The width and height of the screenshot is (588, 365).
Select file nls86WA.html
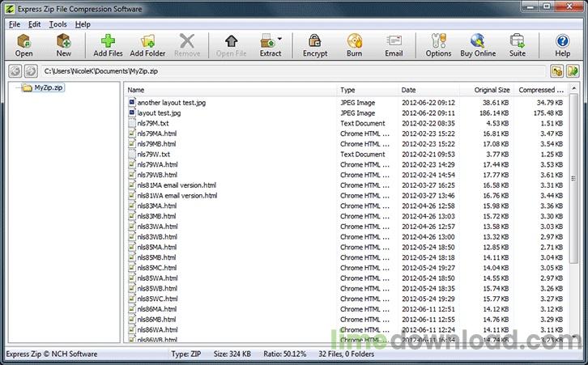click(157, 329)
